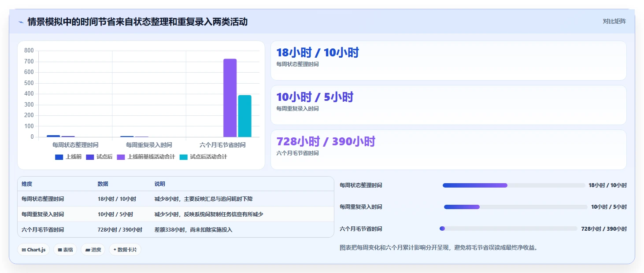Viewport: 644px width, 273px height.
Task: Click the blue 每周状态整理时间 上线前 bar
Action: pyautogui.click(x=53, y=136)
